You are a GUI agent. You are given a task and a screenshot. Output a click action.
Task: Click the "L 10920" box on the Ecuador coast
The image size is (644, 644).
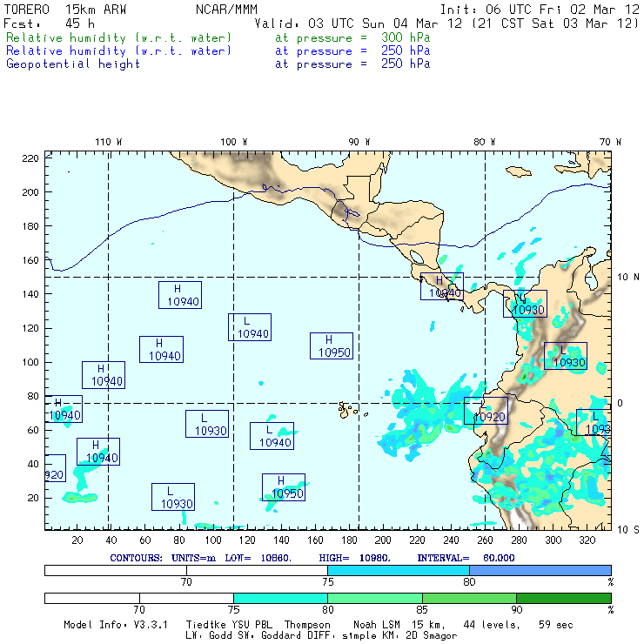(486, 411)
